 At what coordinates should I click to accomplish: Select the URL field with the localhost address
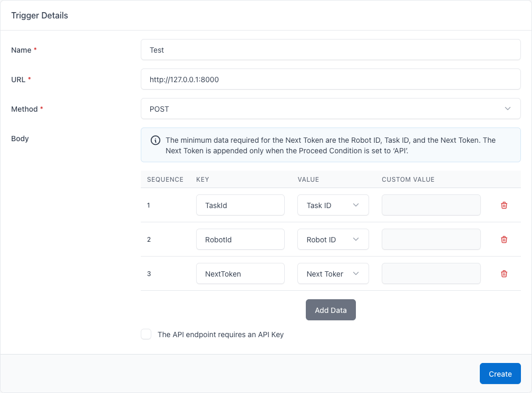(331, 79)
